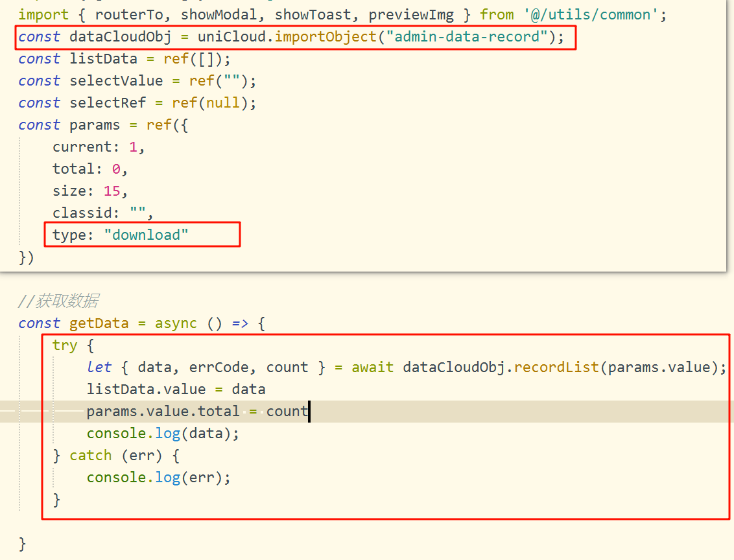Click the import line from '@/utils/common'
The height and width of the screenshot is (560, 734).
[342, 15]
